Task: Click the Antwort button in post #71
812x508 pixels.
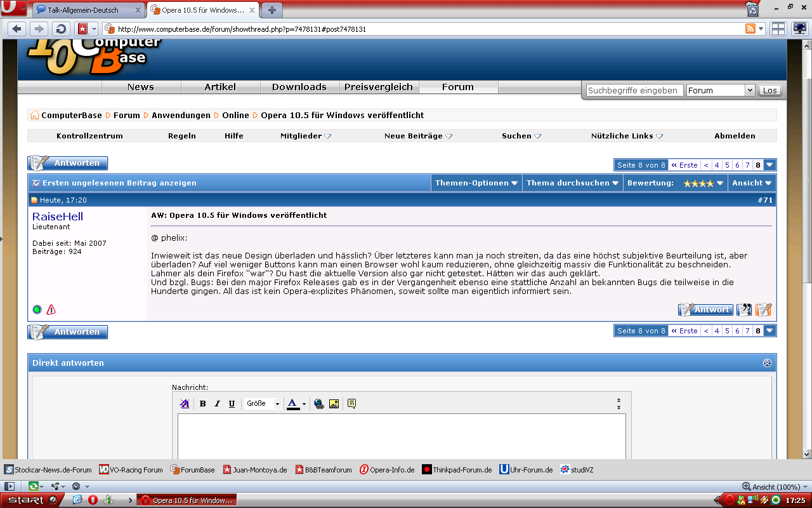Action: pos(705,310)
